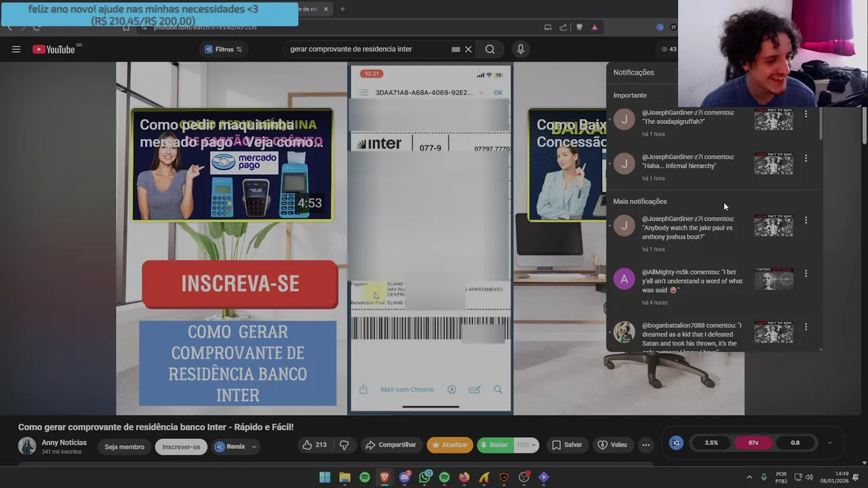Open the YouTube guide hamburger menu
Screen dimensions: 868x488
coord(16,49)
